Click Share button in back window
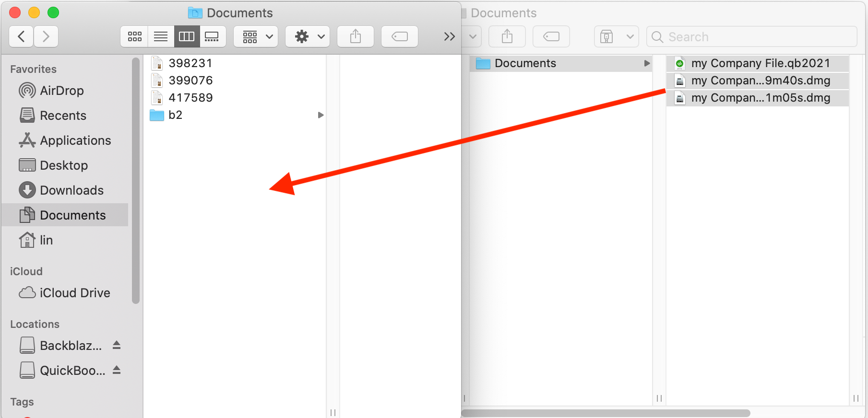 [507, 36]
